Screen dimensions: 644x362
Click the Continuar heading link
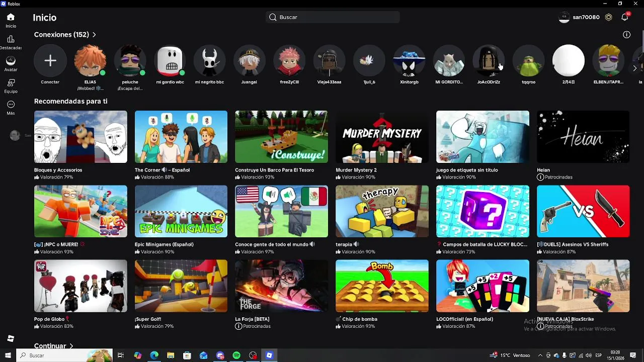50,346
